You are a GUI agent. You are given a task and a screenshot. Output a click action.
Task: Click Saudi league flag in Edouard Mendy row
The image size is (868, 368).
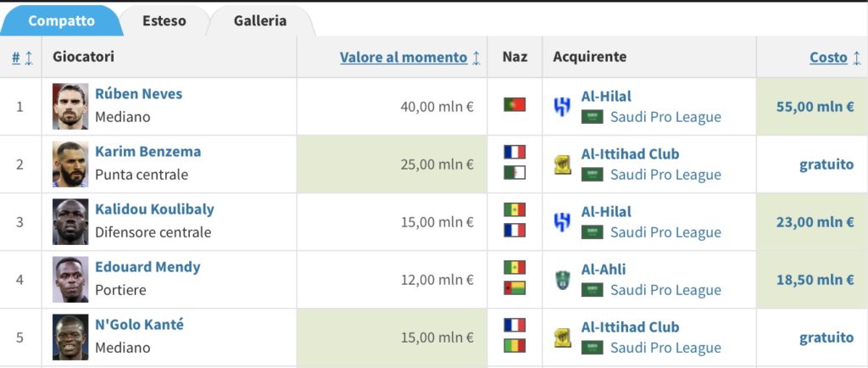592,289
